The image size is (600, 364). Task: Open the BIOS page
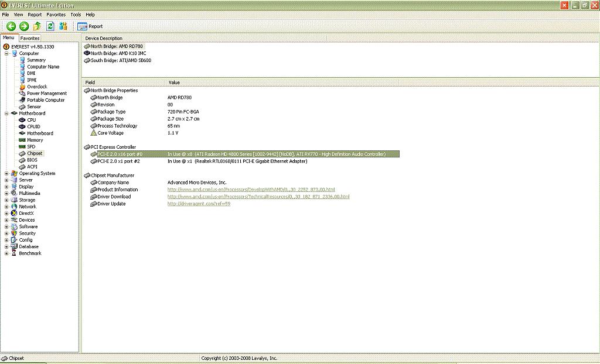click(x=32, y=160)
